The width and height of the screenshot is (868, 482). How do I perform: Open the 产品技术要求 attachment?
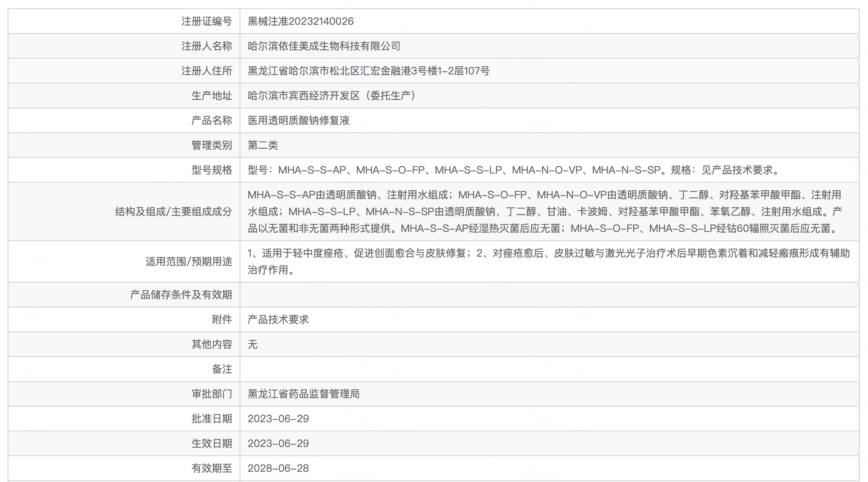(x=278, y=319)
